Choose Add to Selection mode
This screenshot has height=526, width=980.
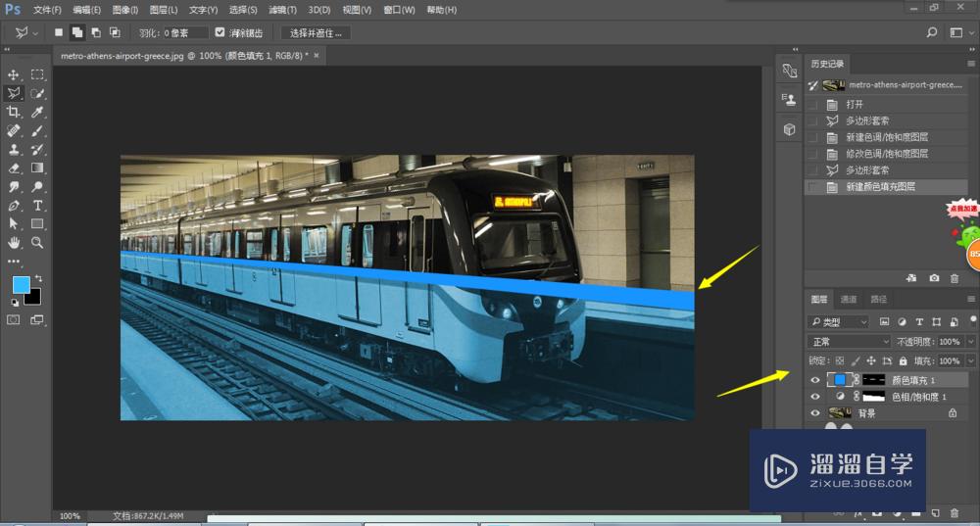point(76,32)
